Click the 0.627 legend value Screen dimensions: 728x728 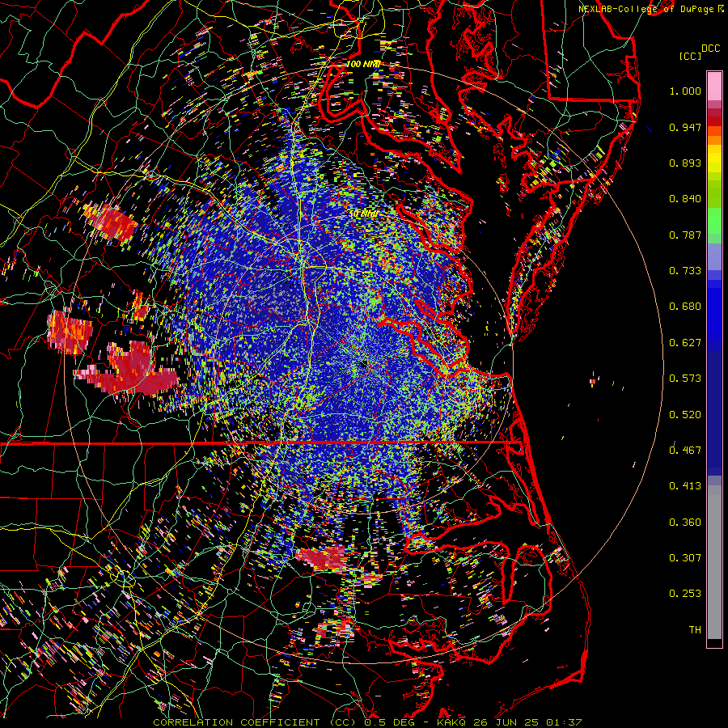[685, 343]
